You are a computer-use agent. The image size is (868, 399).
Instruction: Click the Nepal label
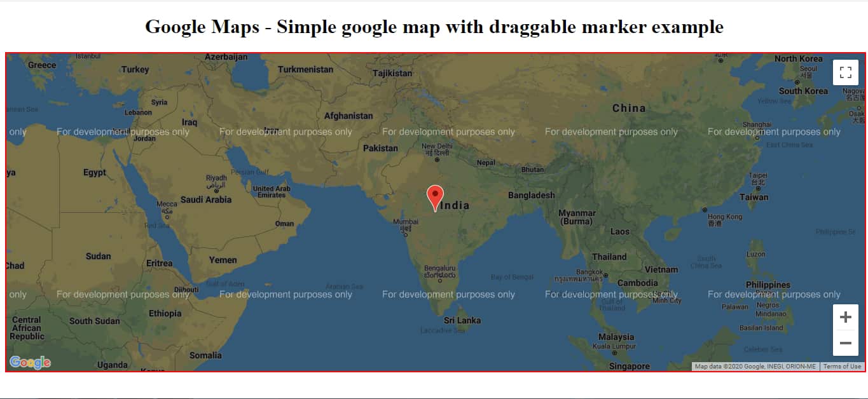486,163
